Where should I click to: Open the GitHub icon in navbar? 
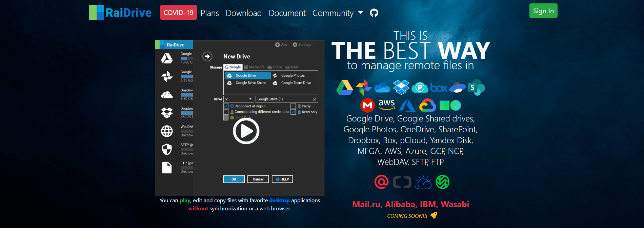[374, 13]
